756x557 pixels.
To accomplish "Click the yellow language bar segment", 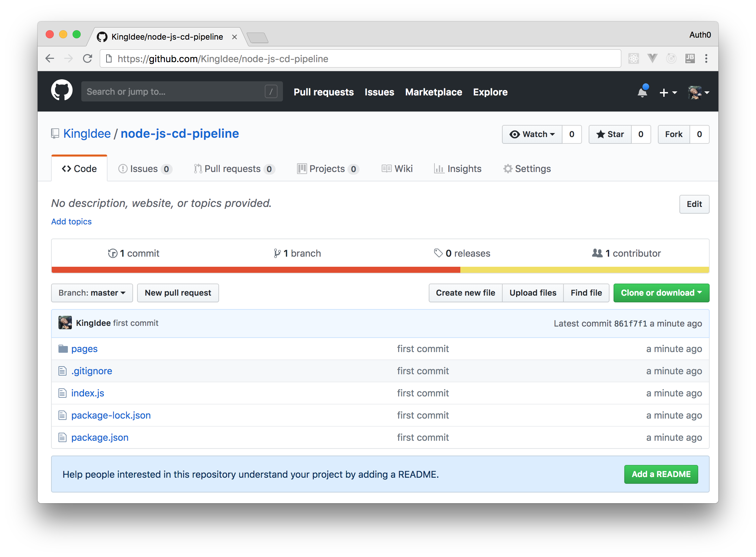I will [x=585, y=270].
